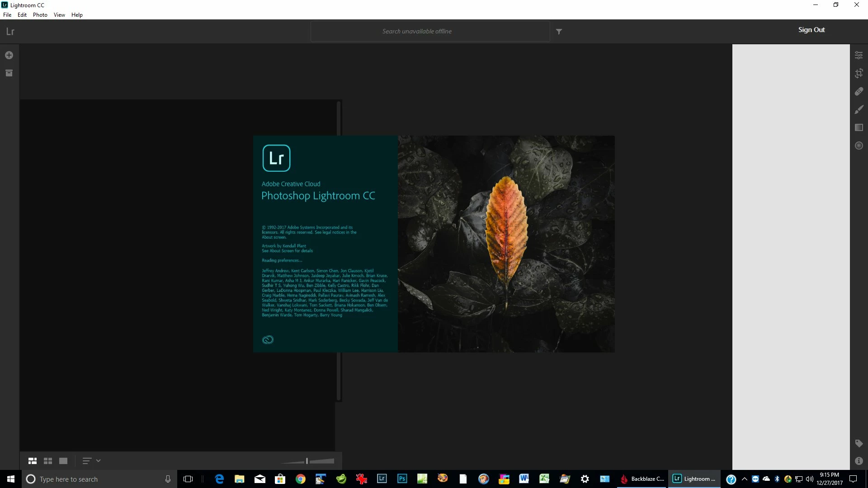Switch to Photo Grid view
Image resolution: width=868 pixels, height=488 pixels.
pyautogui.click(x=33, y=461)
